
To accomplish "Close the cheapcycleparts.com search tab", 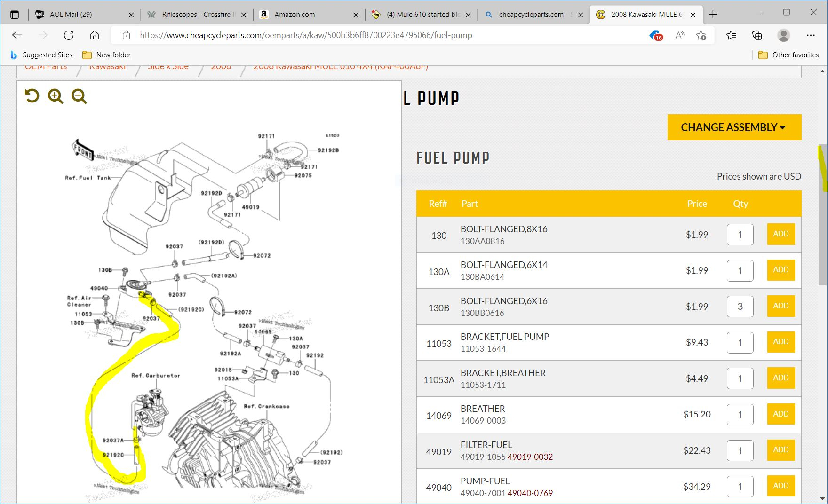I will tap(581, 15).
